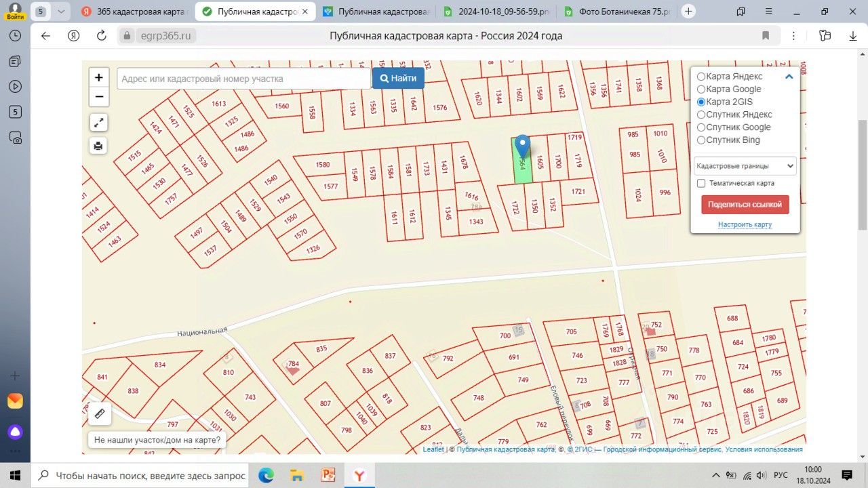Screen dimensions: 868x488
Task: Zoom in on the cadastral map
Action: tap(99, 78)
